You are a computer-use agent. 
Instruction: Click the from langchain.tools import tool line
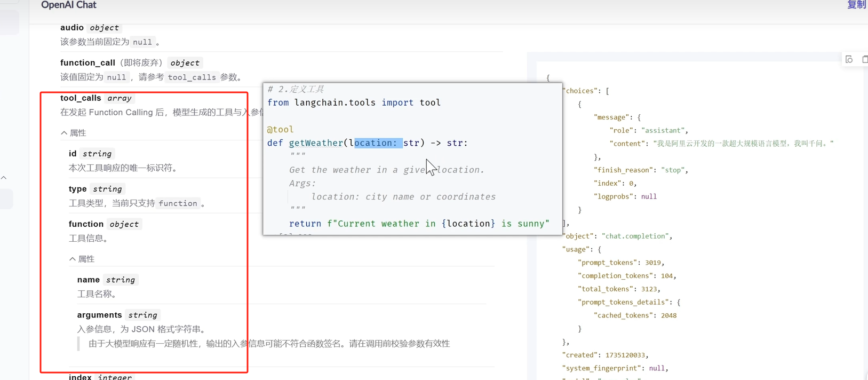(x=354, y=102)
